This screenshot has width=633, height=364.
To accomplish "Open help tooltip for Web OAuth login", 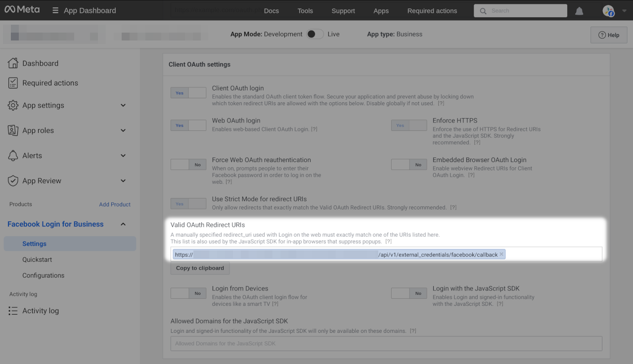I will (x=314, y=129).
